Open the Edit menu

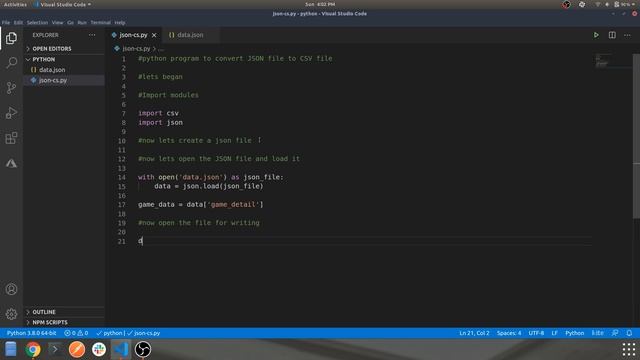(18, 22)
